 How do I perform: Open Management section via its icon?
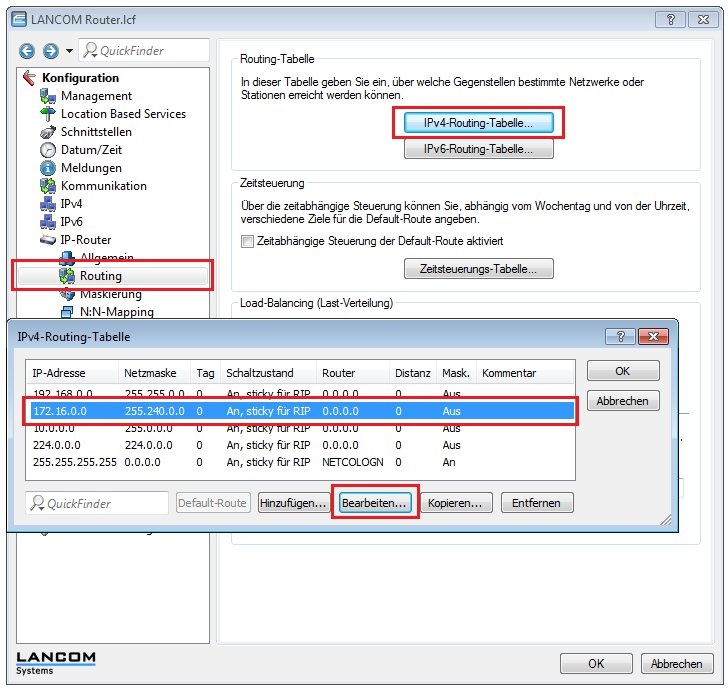coord(48,96)
